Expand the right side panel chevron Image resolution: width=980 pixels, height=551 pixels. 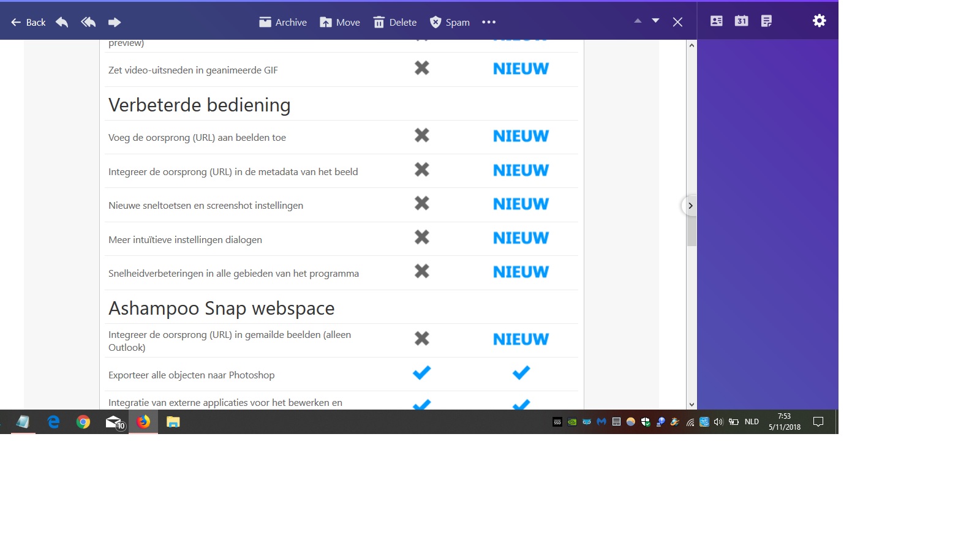click(x=690, y=206)
